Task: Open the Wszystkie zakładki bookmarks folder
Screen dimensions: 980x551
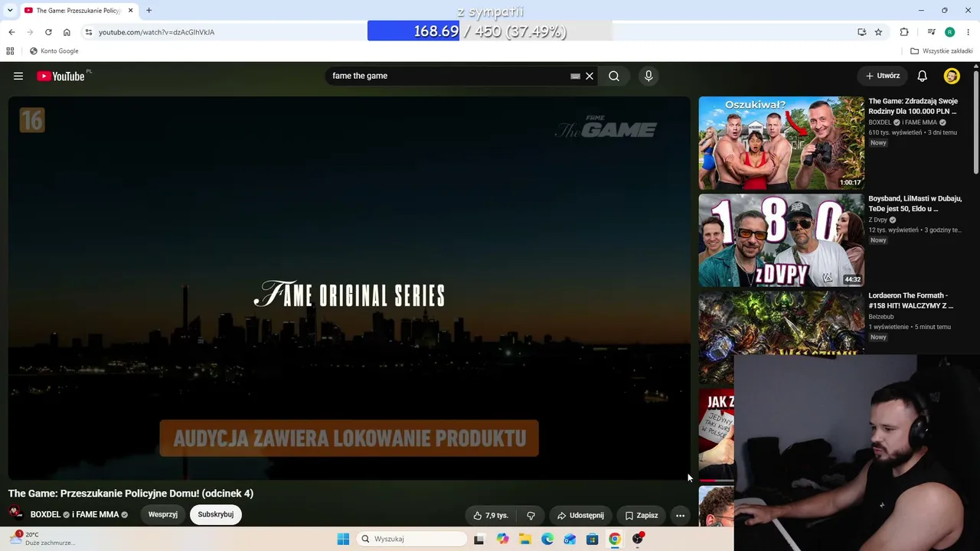Action: pos(941,51)
